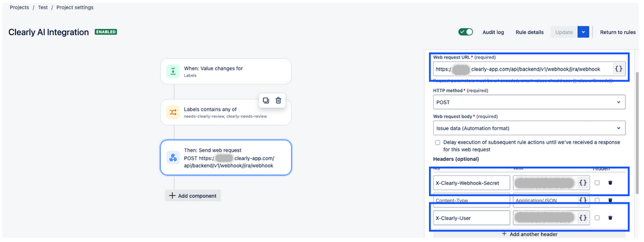
Task: Return to rules list
Action: click(617, 32)
